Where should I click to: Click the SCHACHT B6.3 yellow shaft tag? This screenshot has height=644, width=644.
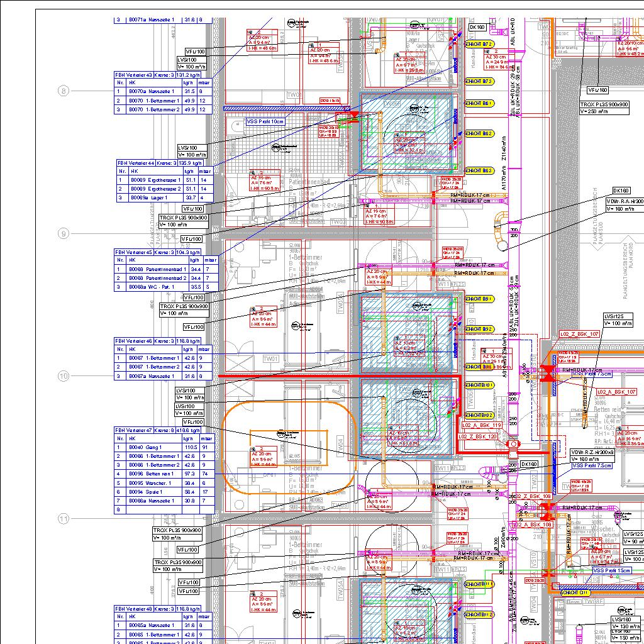(x=479, y=170)
